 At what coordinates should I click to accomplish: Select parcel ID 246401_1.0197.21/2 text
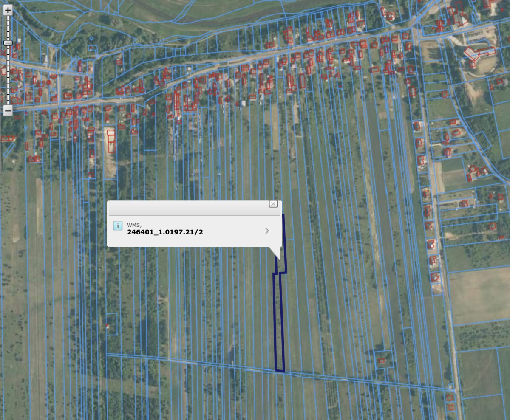pos(165,232)
